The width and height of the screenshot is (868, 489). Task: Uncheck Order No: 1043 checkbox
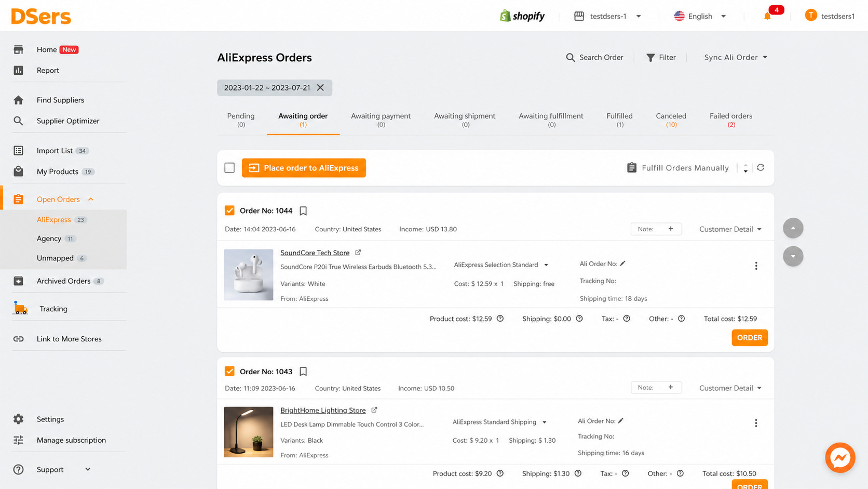(x=229, y=371)
